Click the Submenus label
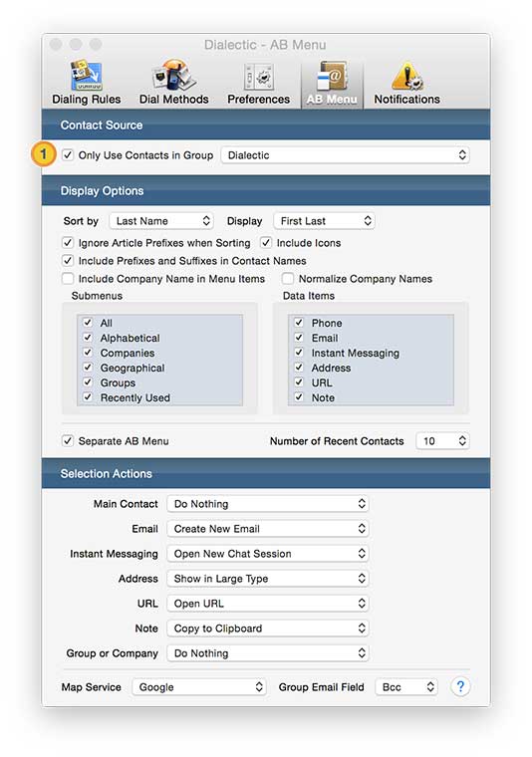This screenshot has width=532, height=757. [x=97, y=296]
